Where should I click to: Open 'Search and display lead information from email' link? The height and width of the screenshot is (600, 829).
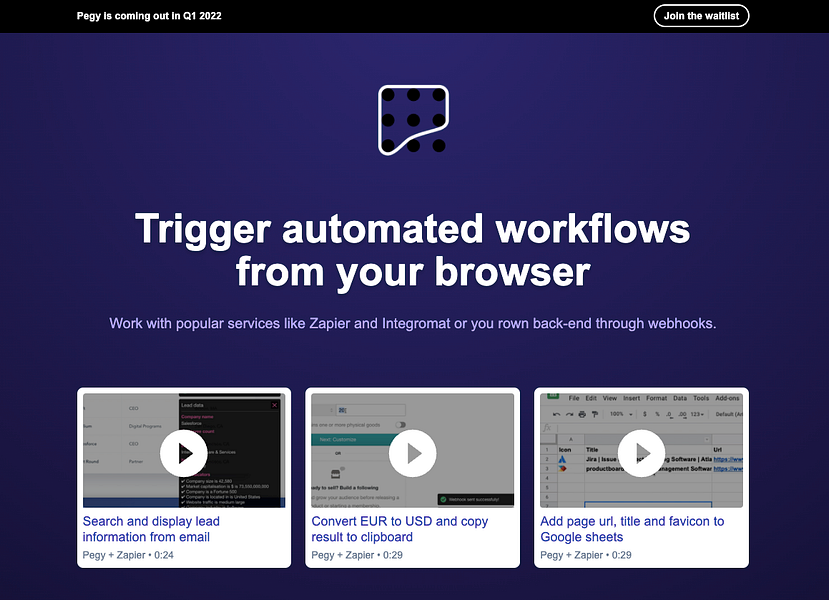click(151, 529)
